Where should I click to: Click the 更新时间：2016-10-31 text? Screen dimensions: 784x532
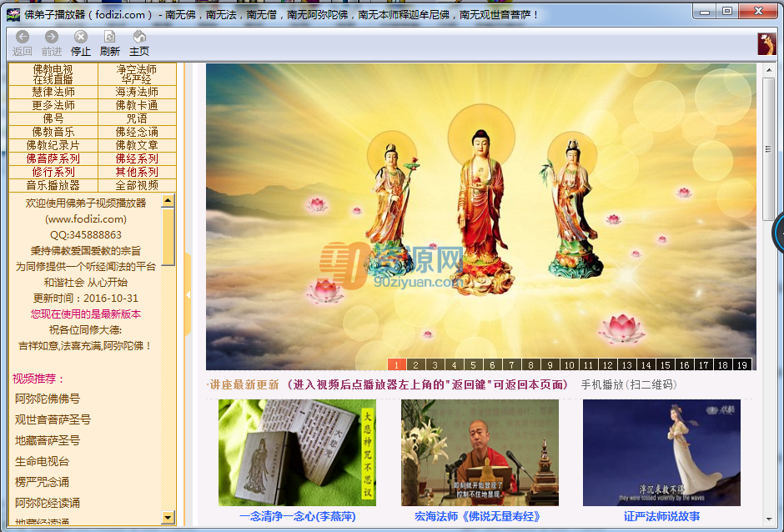pos(86,299)
